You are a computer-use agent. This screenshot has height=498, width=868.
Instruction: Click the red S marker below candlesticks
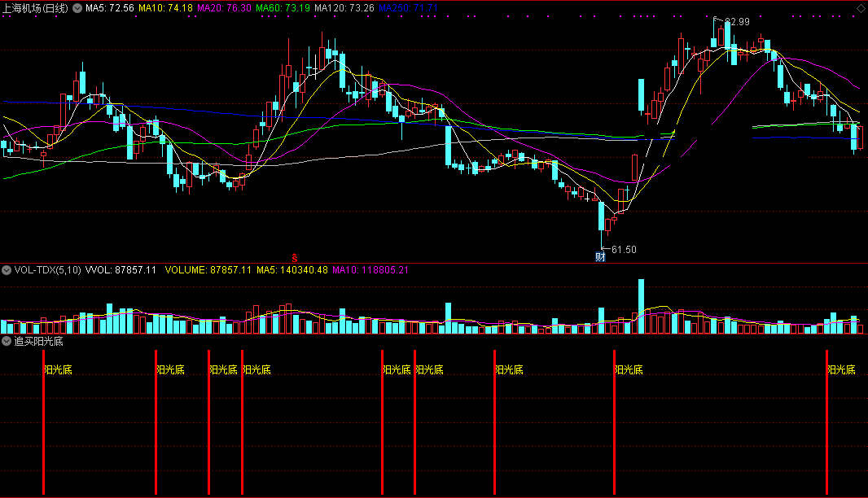tap(295, 258)
